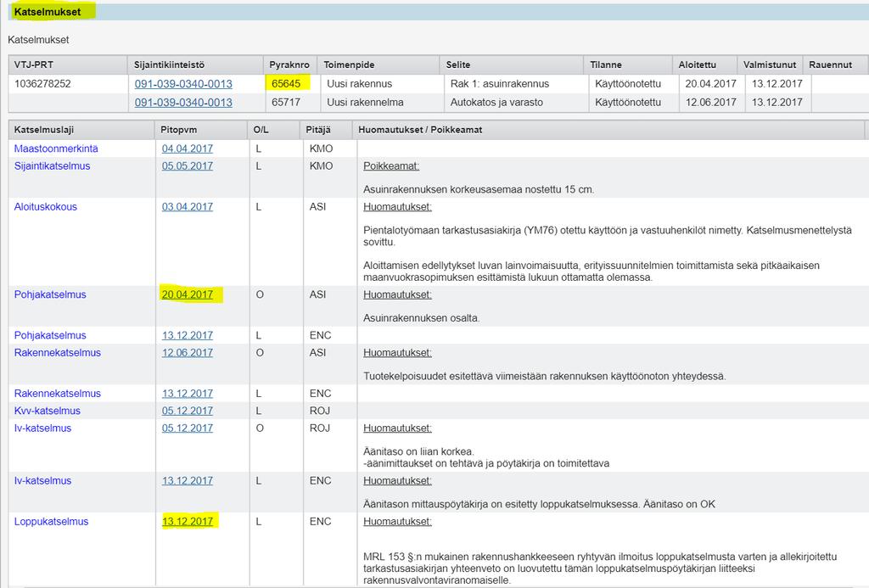Select start date 12.06.2017 in Aloitettu column

click(x=710, y=103)
